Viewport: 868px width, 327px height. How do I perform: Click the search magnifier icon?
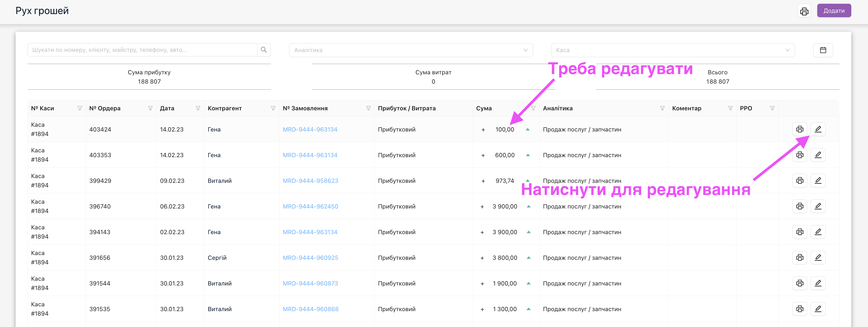pos(264,50)
